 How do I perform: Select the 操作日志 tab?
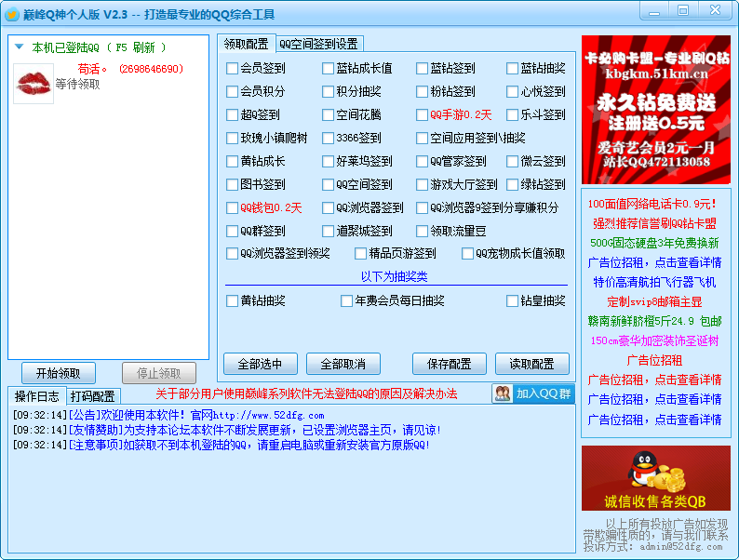tap(36, 396)
